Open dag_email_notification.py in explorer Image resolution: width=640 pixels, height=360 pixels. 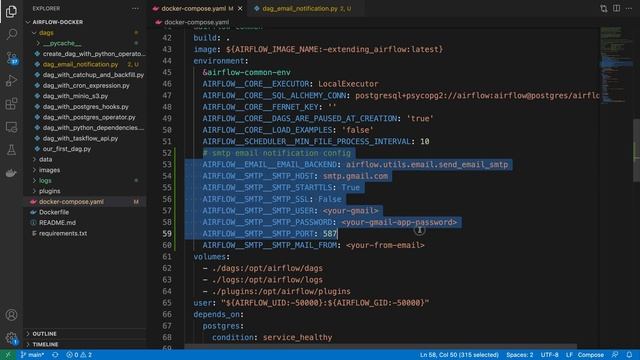tap(80, 64)
